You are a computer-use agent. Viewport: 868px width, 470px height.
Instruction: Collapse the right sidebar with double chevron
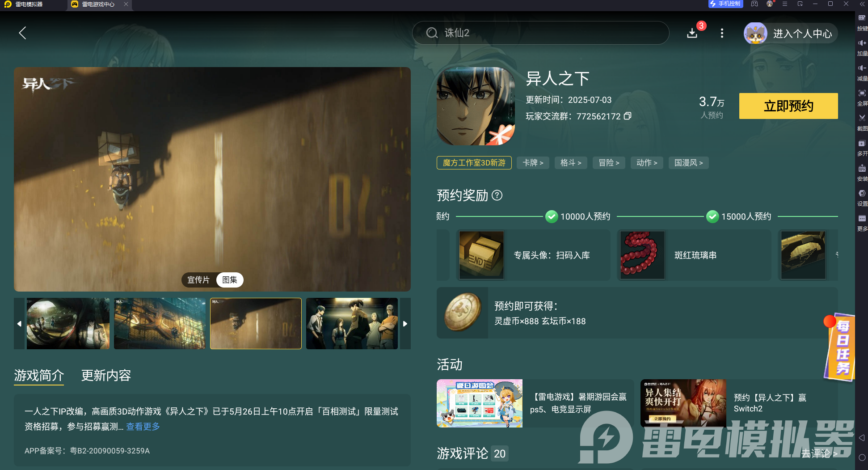pos(862,4)
